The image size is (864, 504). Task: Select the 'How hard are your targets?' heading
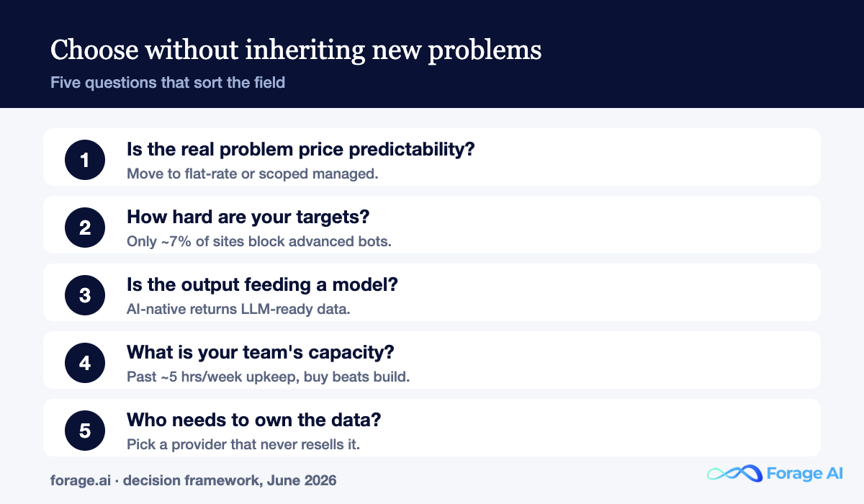click(248, 217)
